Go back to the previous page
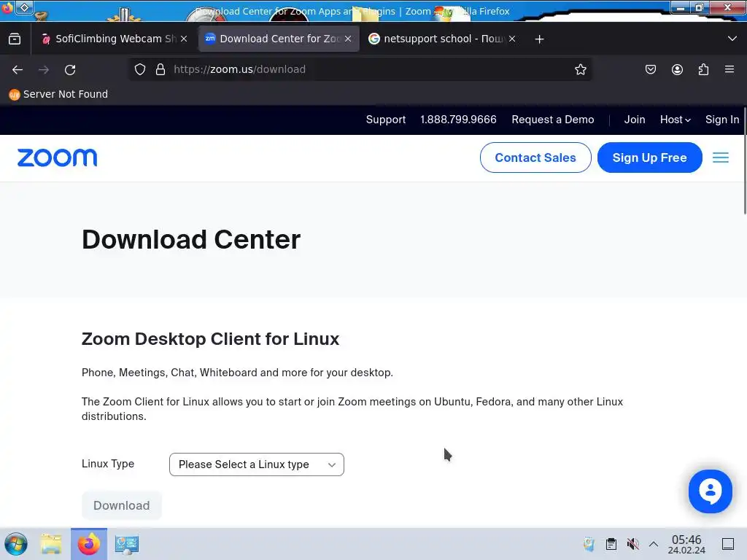The image size is (747, 560). point(18,69)
